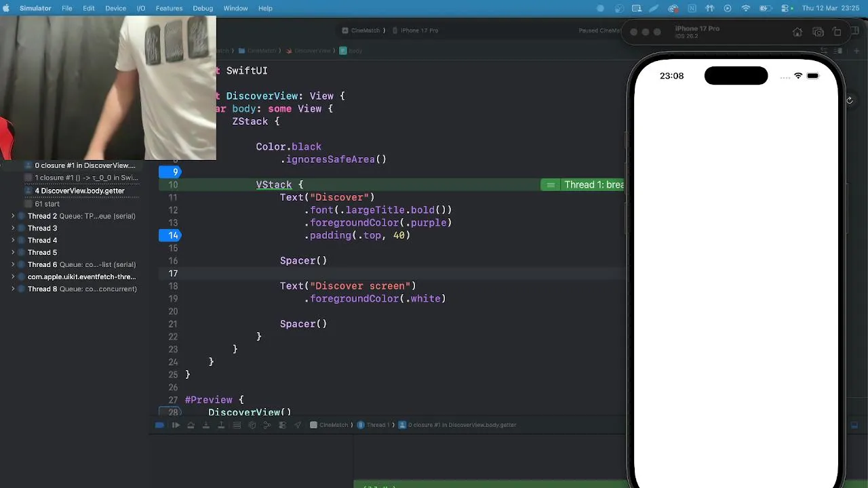This screenshot has height=488, width=868.
Task: Click line number 17 in gutter
Action: click(x=173, y=273)
